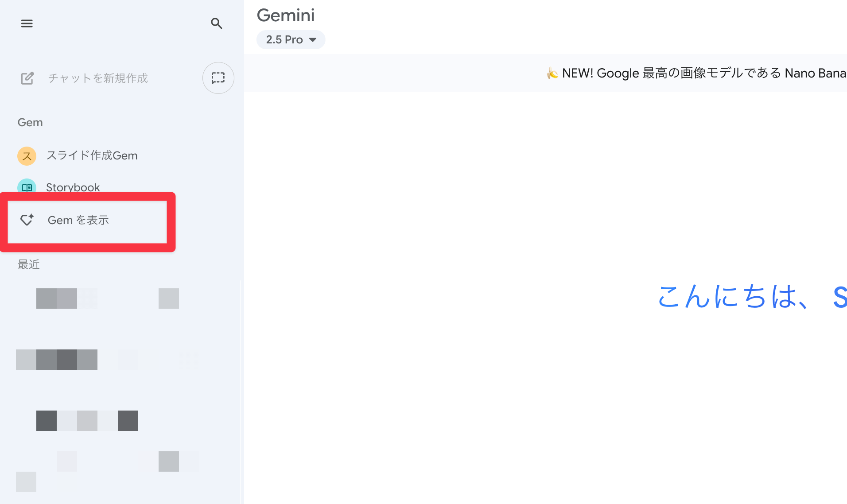Click the banana emoji in the NEW banner
The width and height of the screenshot is (847, 504).
pos(552,73)
